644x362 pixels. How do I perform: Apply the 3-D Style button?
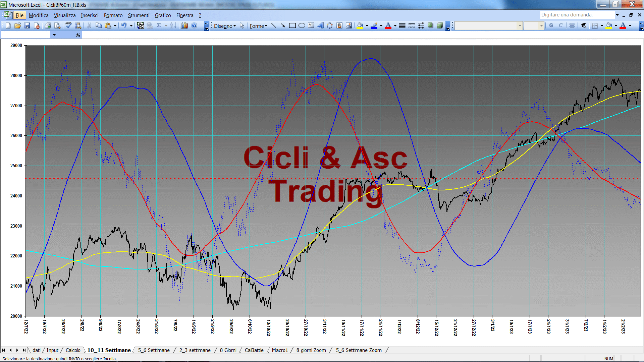(x=440, y=25)
